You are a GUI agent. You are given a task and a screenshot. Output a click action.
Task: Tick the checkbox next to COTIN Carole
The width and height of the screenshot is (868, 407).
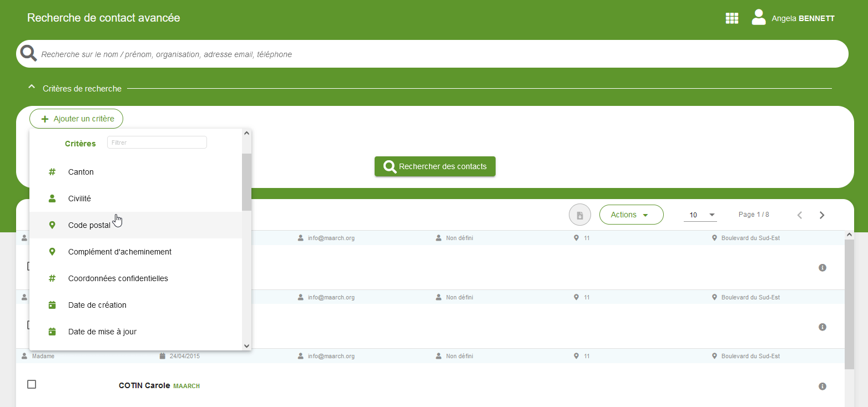pos(32,384)
